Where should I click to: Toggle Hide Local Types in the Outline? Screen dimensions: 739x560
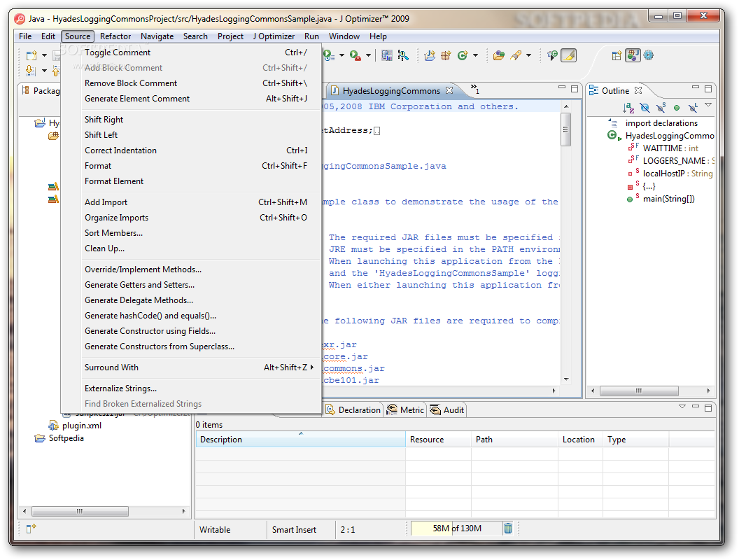point(693,108)
